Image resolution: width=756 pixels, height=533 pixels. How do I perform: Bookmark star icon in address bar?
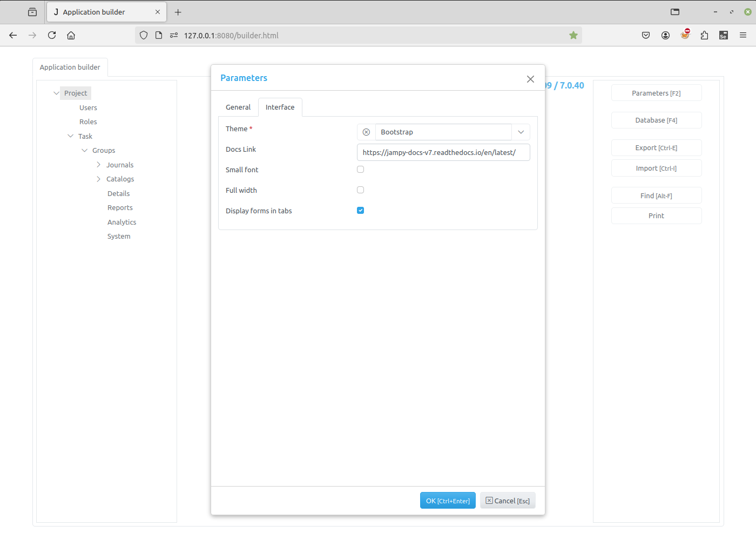pos(573,35)
